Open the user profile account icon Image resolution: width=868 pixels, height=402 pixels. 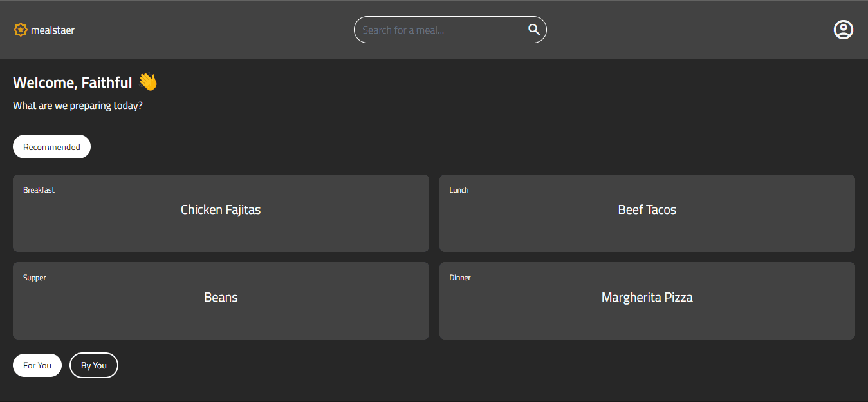pos(843,30)
